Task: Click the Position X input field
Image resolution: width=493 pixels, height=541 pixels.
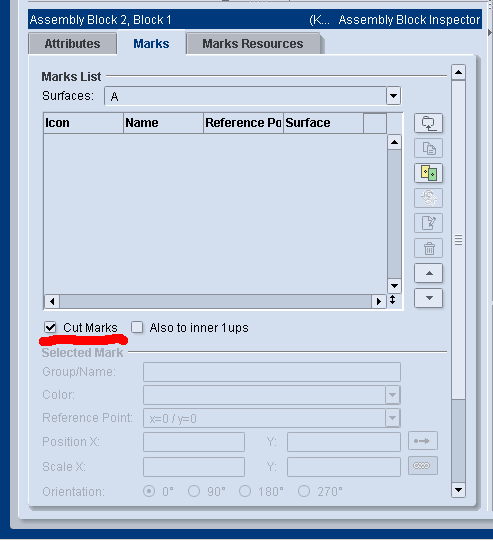Action: tap(194, 442)
